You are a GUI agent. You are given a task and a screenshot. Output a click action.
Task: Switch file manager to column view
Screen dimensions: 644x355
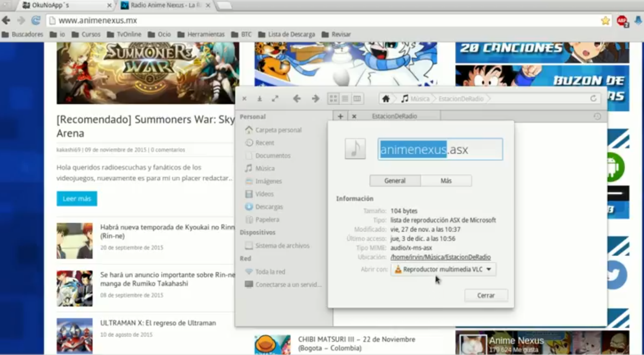coord(357,99)
